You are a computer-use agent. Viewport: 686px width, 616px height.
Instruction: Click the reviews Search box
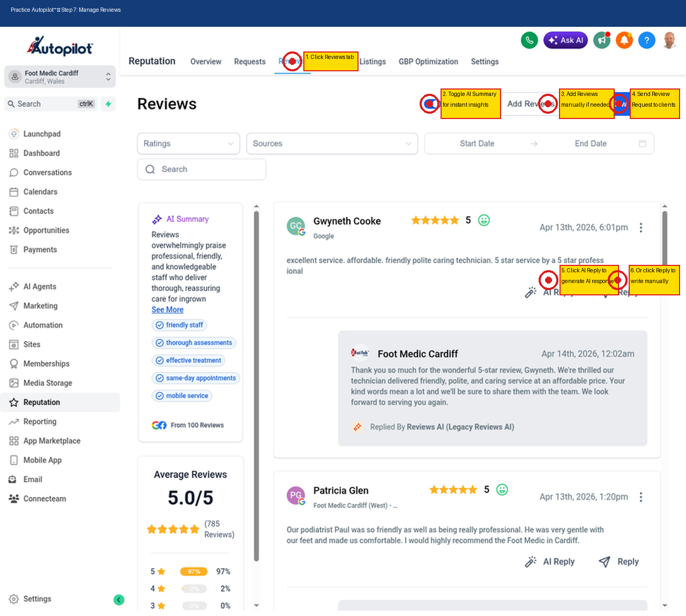[x=202, y=169]
